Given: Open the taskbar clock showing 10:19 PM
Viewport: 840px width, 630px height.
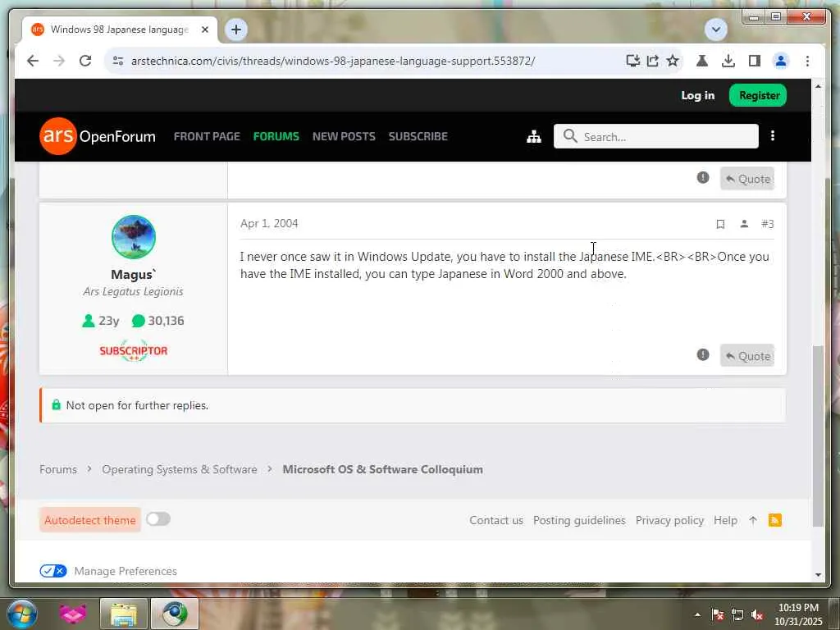Looking at the screenshot, I should point(798,614).
